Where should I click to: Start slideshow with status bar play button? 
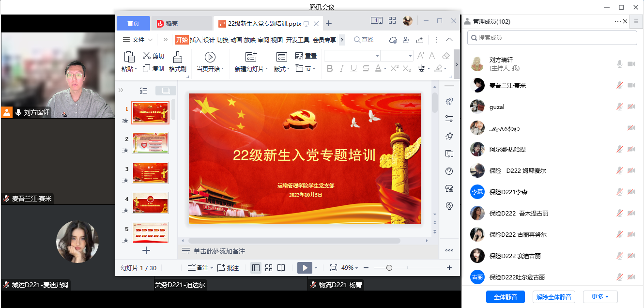pos(305,268)
